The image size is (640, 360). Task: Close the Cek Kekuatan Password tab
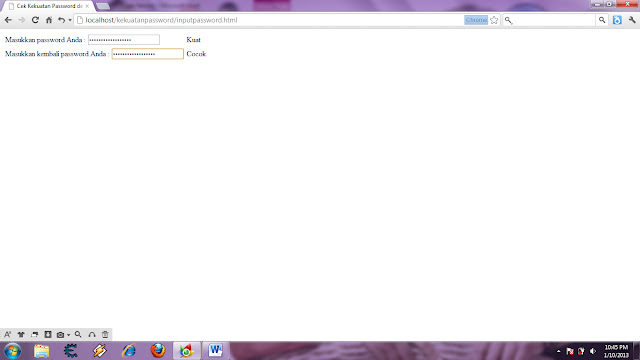pos(87,6)
